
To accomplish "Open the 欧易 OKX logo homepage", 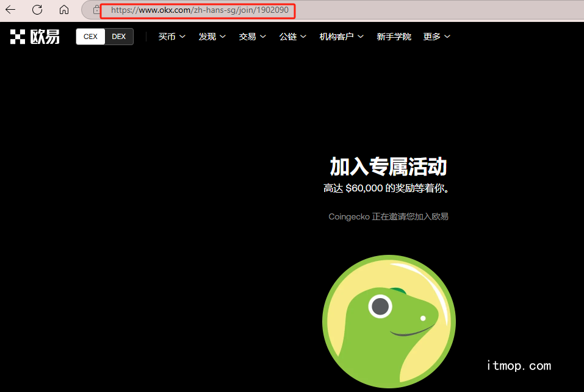I will [x=35, y=37].
